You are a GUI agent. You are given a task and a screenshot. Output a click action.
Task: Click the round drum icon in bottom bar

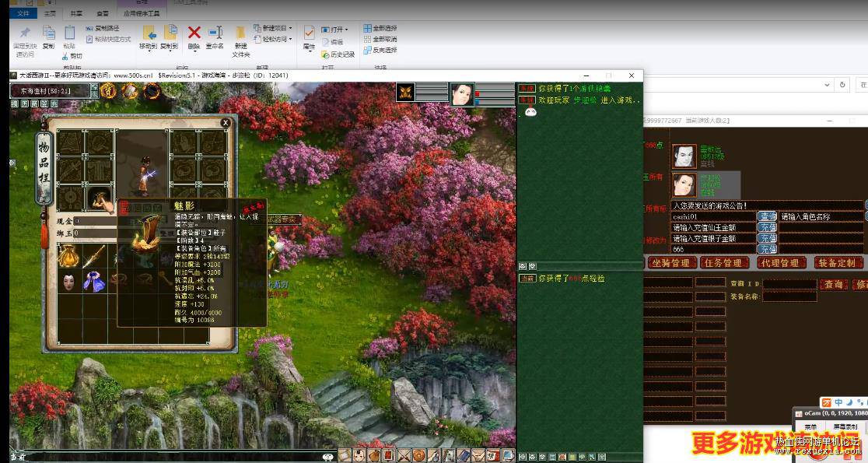[419, 456]
